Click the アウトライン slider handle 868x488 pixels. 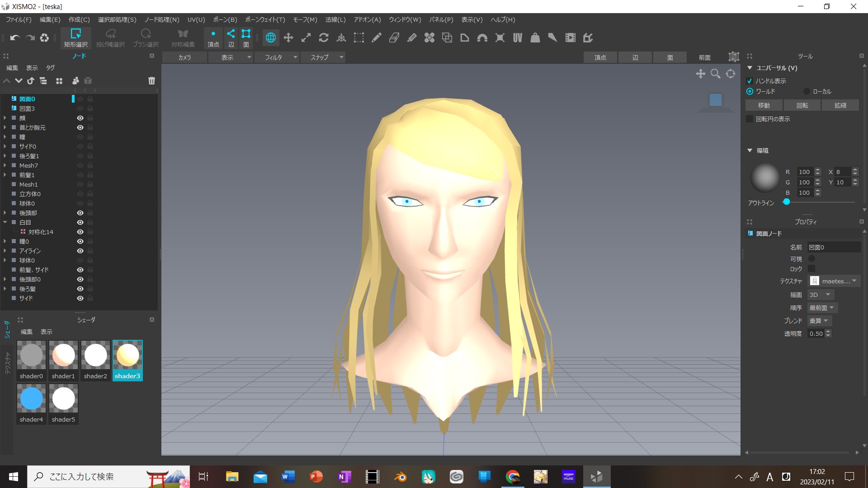point(787,202)
